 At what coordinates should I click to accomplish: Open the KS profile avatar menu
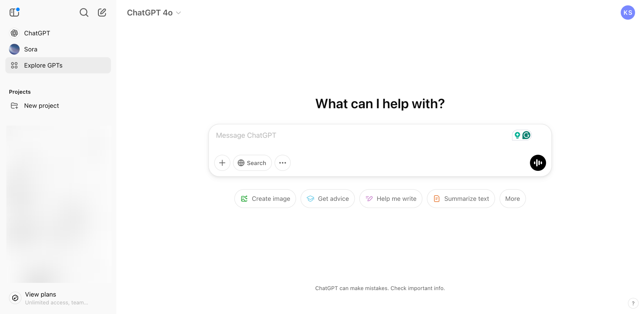(628, 13)
